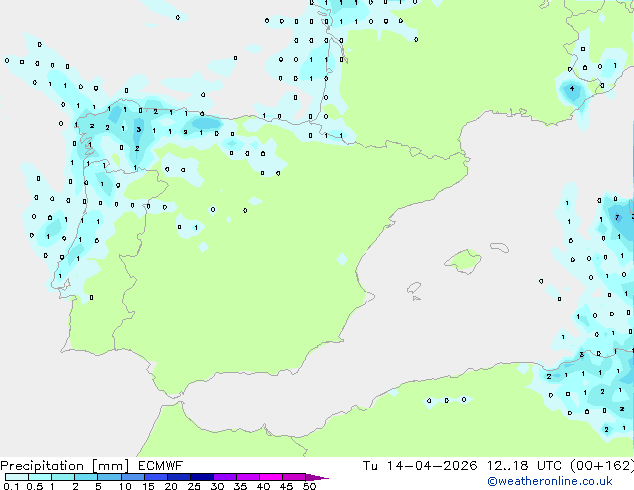Viewport: 634px width, 490px height.
Task: Select the 45–50 mm legend color swatch
Action: point(294,477)
